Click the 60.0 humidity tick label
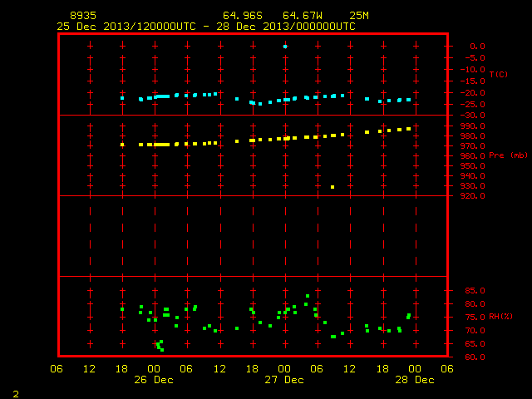Viewport: 532px width, 399px height. coord(475,357)
